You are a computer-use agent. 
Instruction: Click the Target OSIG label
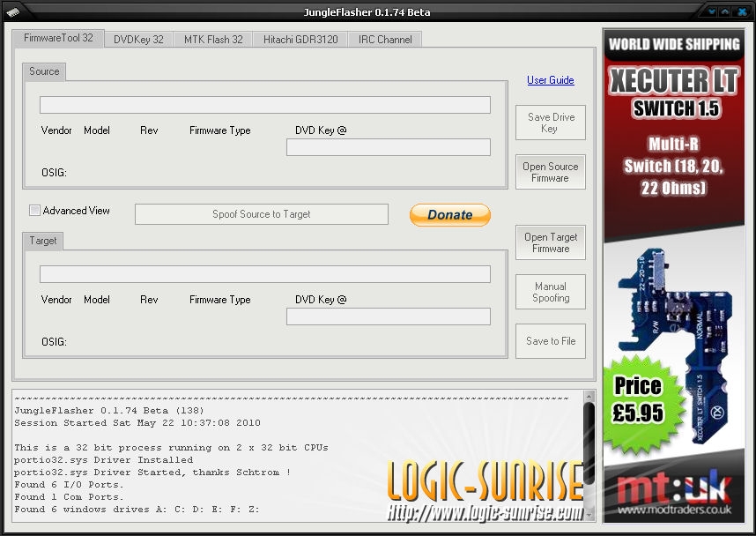[54, 342]
